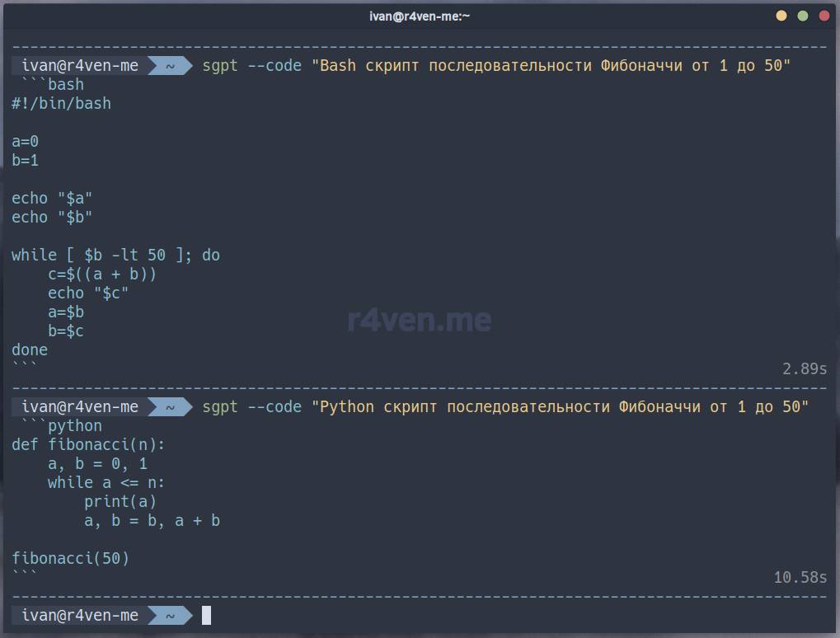
Task: Click the quoted Python query string in the second command
Action: [559, 406]
